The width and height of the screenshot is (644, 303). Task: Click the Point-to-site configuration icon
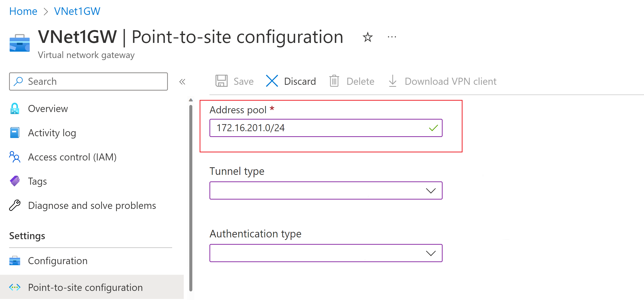tap(14, 287)
